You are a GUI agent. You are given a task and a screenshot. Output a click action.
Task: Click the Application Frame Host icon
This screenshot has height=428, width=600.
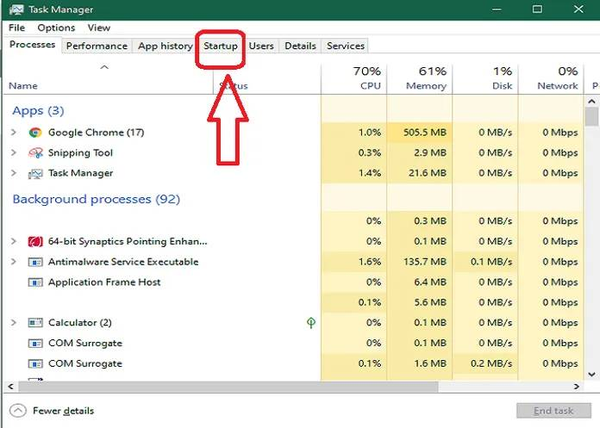[x=35, y=283]
